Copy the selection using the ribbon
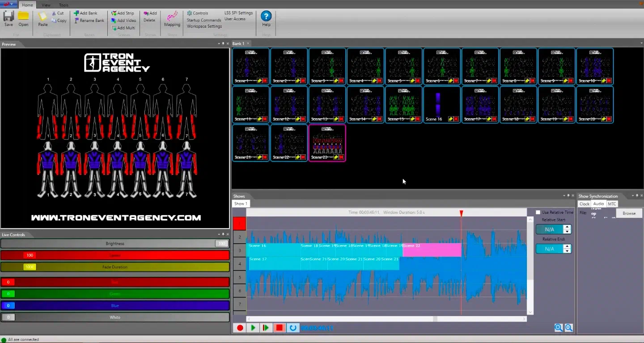Image resolution: width=644 pixels, height=343 pixels. (59, 21)
